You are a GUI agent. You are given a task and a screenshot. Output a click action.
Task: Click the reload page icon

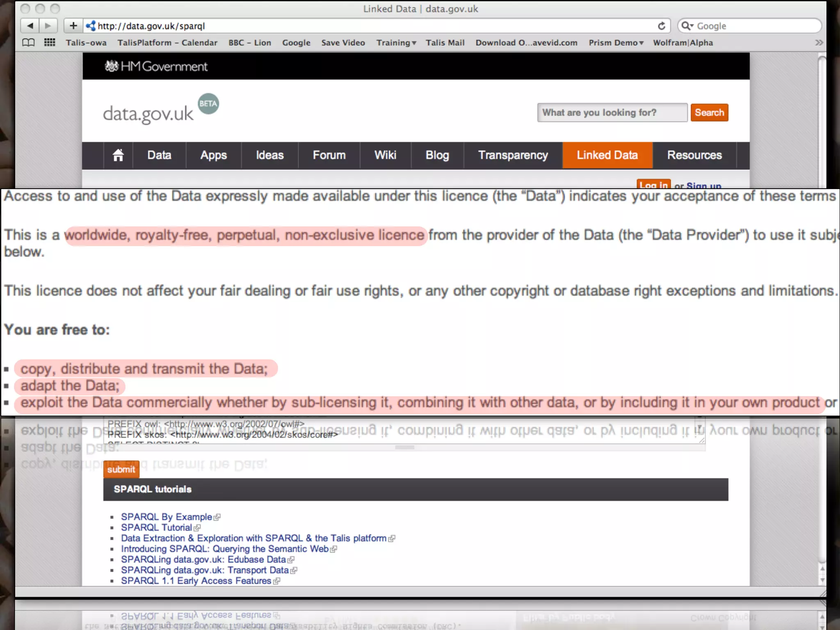point(661,26)
